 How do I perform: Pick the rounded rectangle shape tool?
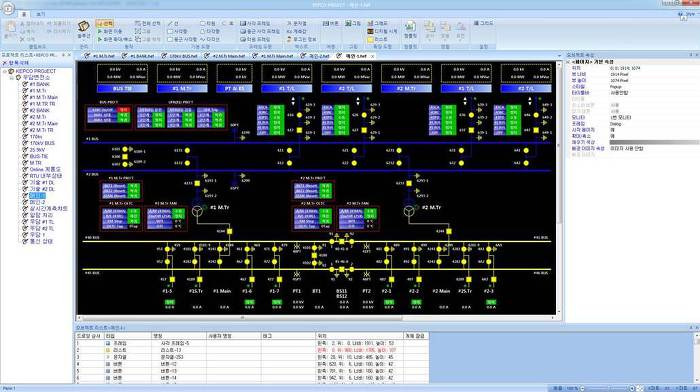(x=182, y=39)
